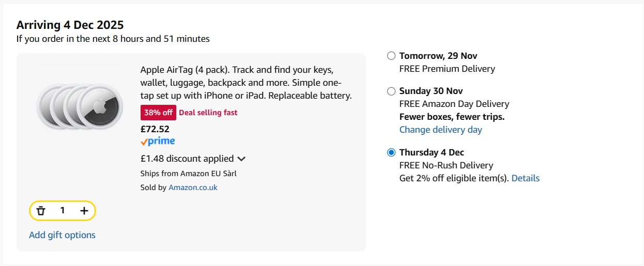Image resolution: width=644 pixels, height=266 pixels.
Task: Select Tomorrow, 29 Nov delivery option
Action: click(x=391, y=56)
